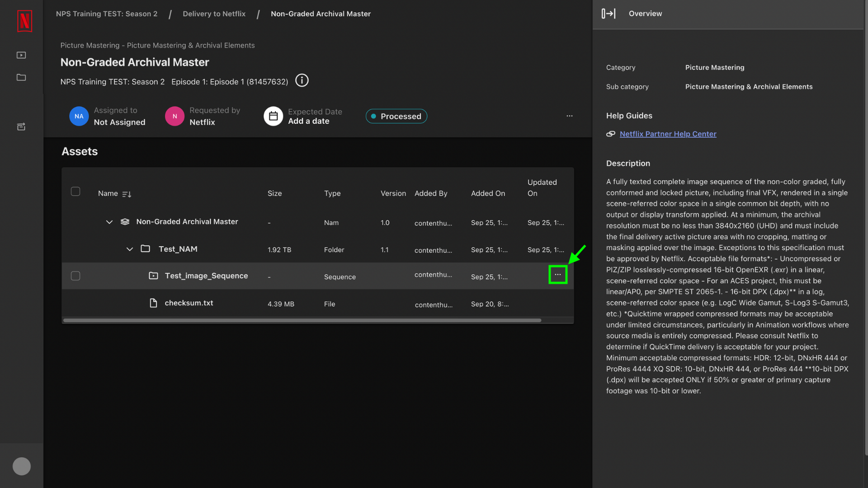
Task: Click the Overview panel title
Action: (645, 14)
